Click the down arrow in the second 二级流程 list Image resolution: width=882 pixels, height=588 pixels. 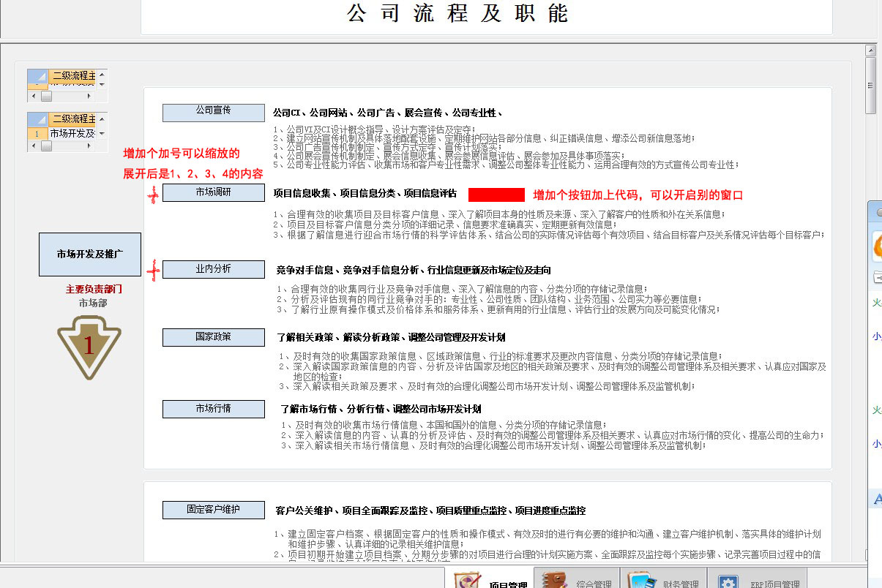coord(102,133)
